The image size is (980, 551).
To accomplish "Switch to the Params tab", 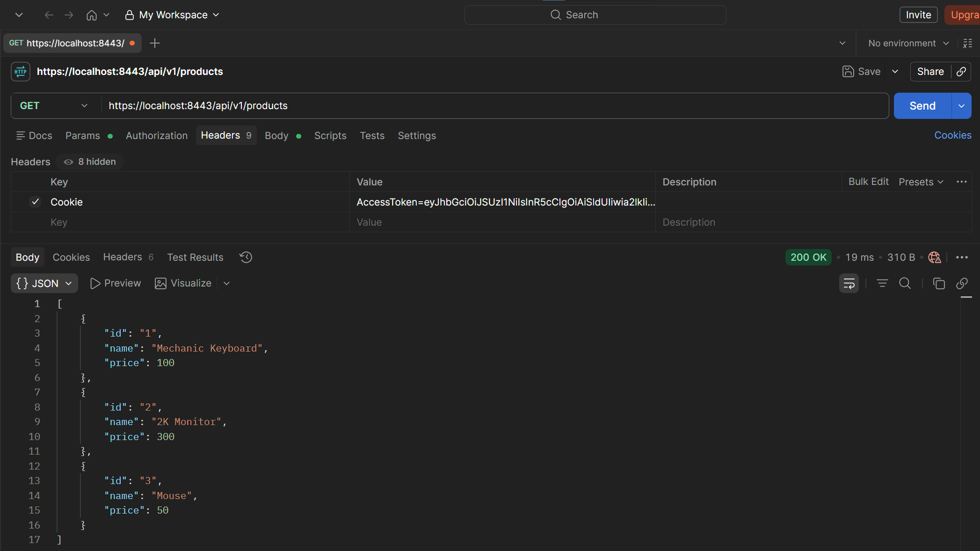I will click(x=89, y=136).
